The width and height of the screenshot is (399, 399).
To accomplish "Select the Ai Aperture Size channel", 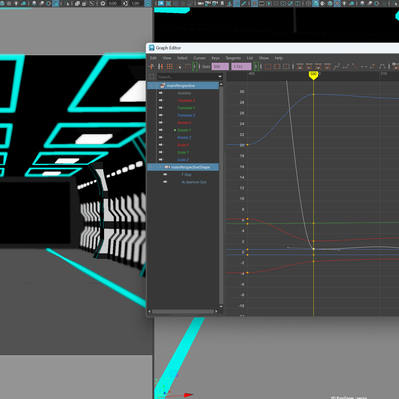I will [x=194, y=182].
